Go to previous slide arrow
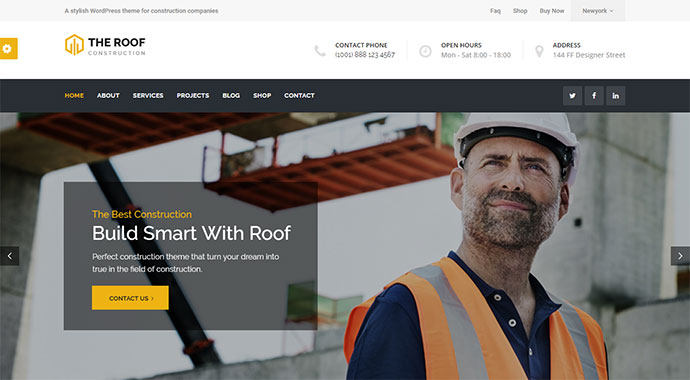This screenshot has width=690, height=380. [x=9, y=256]
